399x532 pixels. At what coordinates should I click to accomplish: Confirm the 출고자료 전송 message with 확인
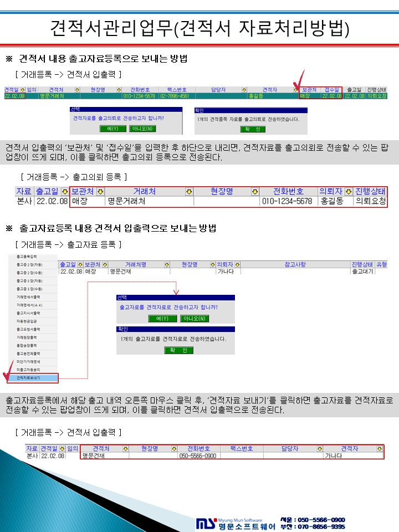[x=179, y=350]
